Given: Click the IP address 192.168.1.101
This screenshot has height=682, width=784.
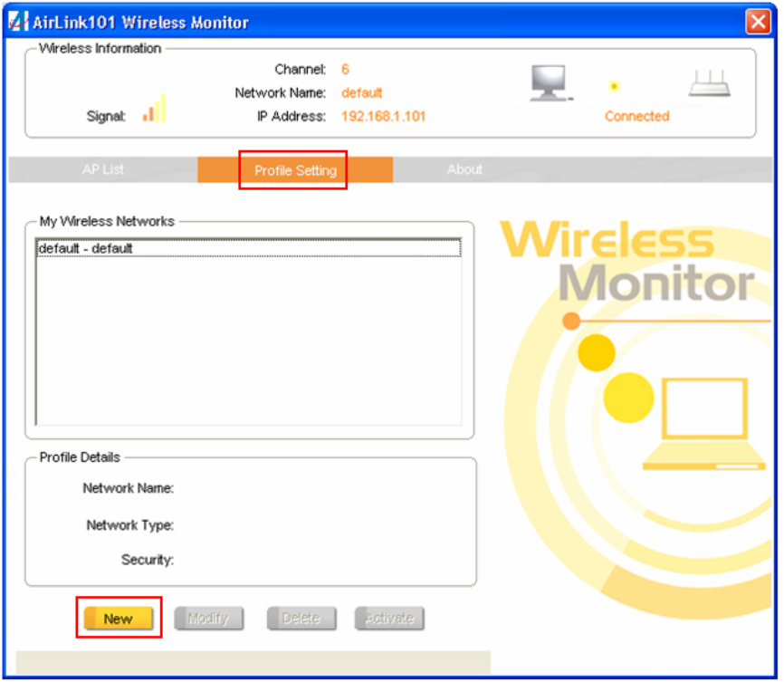Looking at the screenshot, I should pyautogui.click(x=383, y=117).
